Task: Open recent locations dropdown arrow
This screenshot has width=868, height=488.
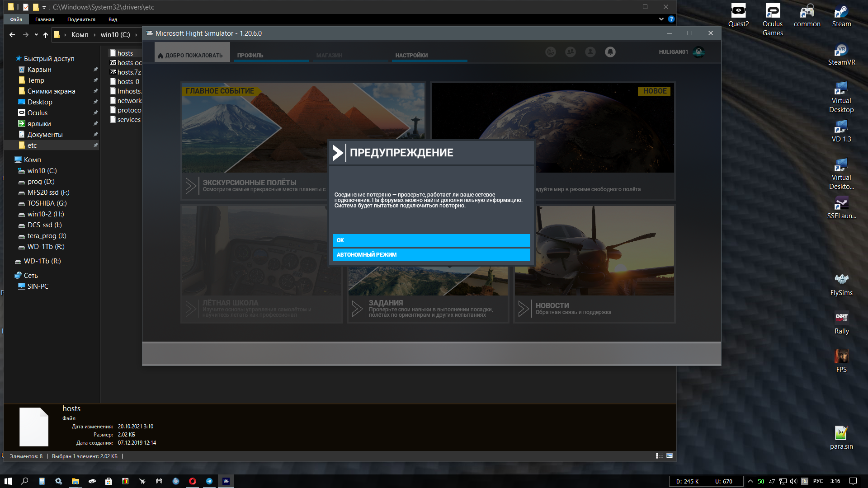Action: coord(36,35)
